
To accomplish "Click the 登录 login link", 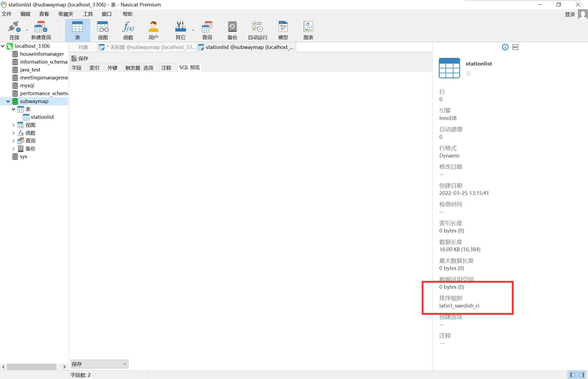I will pyautogui.click(x=569, y=14).
